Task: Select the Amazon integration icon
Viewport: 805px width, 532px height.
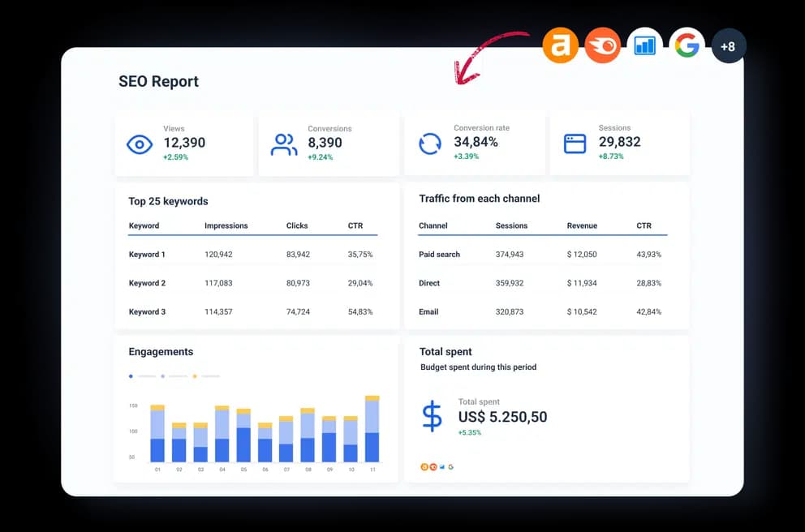Action: click(x=560, y=46)
